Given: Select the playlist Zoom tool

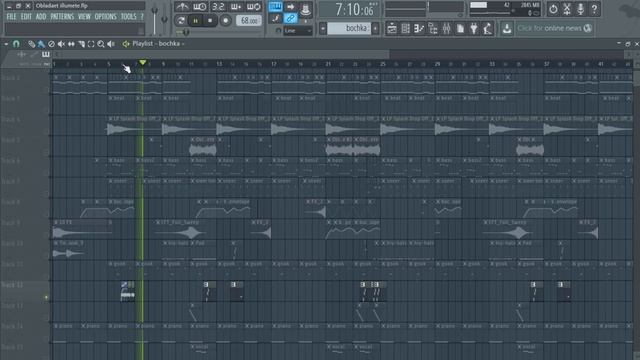Looking at the screenshot, I should pos(101,44).
